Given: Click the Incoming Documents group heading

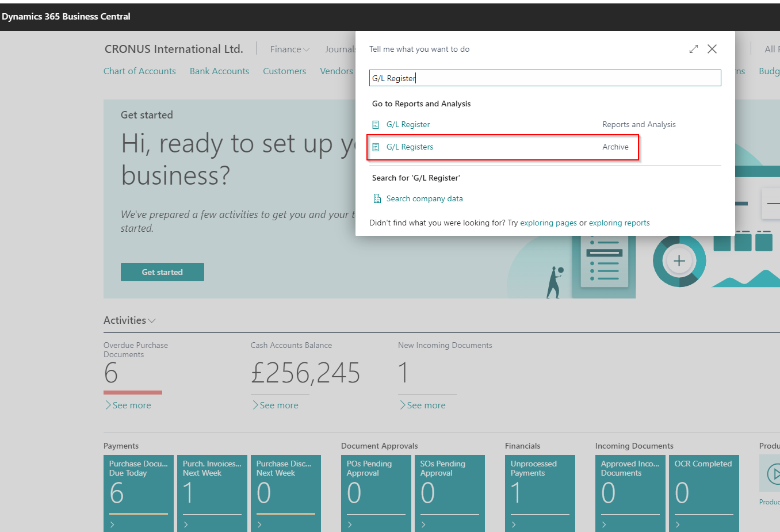Looking at the screenshot, I should pyautogui.click(x=634, y=446).
